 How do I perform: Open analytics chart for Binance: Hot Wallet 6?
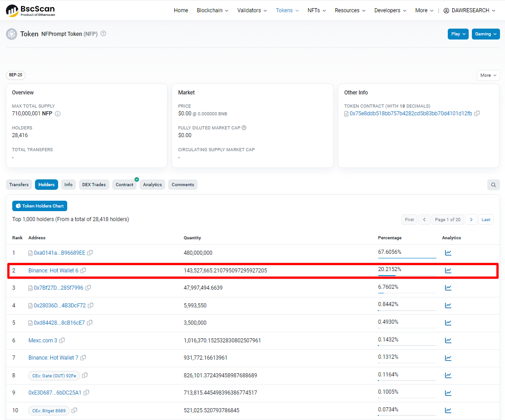[x=448, y=271]
